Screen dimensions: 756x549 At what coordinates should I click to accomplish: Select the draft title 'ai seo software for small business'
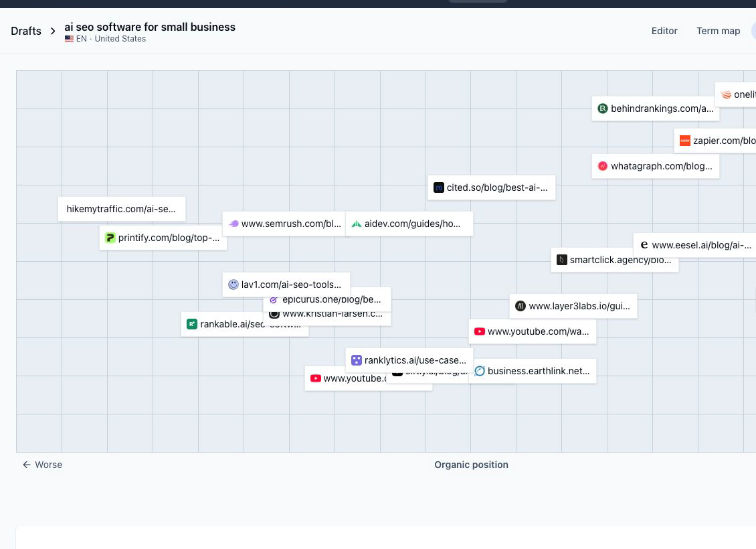coord(150,27)
